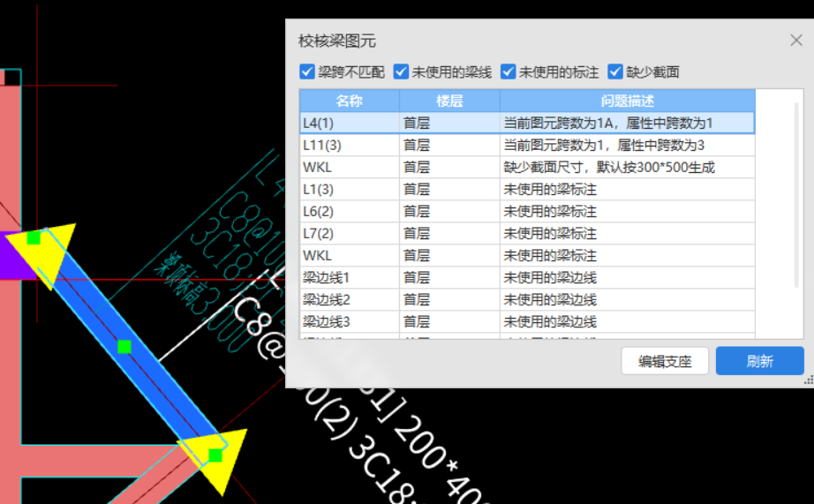Viewport: 814px width, 504px height.
Task: Select the L6(2) row
Action: point(527,211)
